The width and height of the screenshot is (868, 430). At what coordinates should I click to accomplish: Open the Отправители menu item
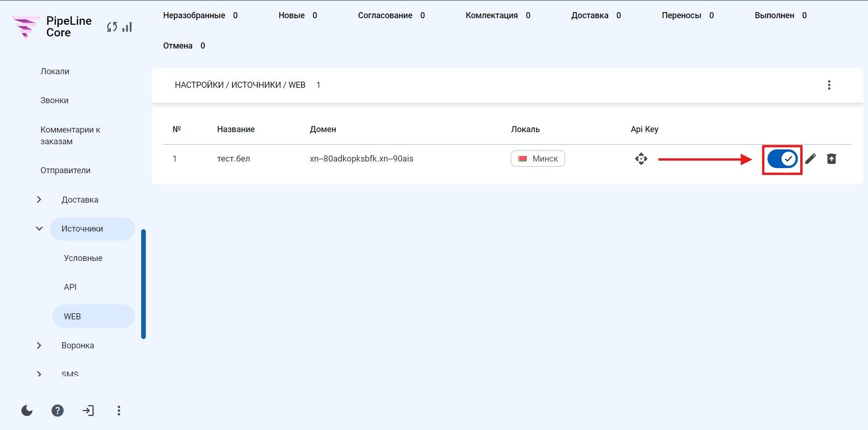(x=65, y=170)
